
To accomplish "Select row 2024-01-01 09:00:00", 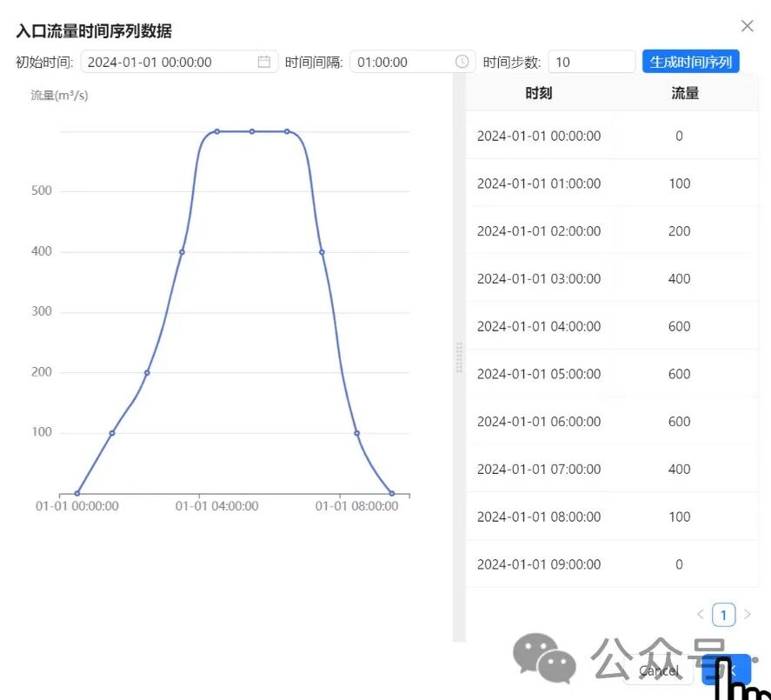I will coord(612,564).
